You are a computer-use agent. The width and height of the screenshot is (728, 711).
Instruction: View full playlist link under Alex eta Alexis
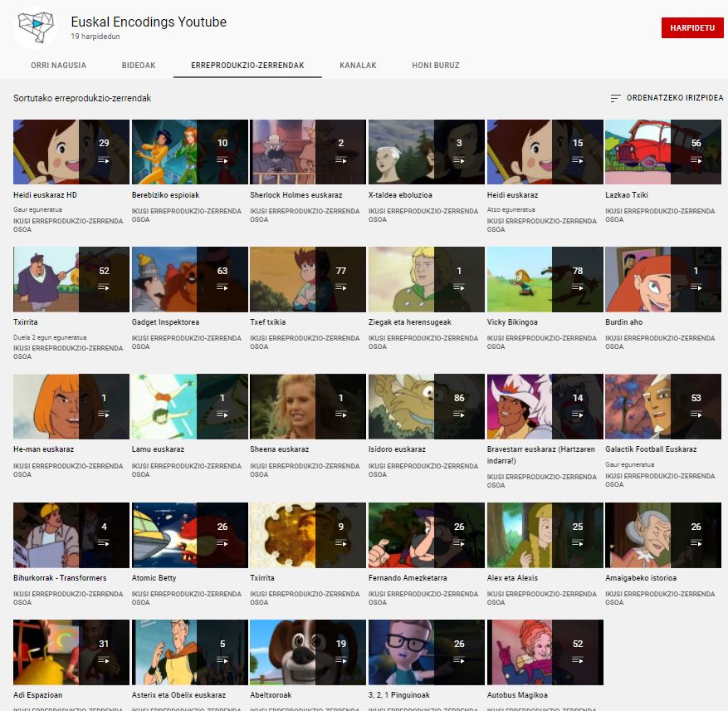coord(542,598)
